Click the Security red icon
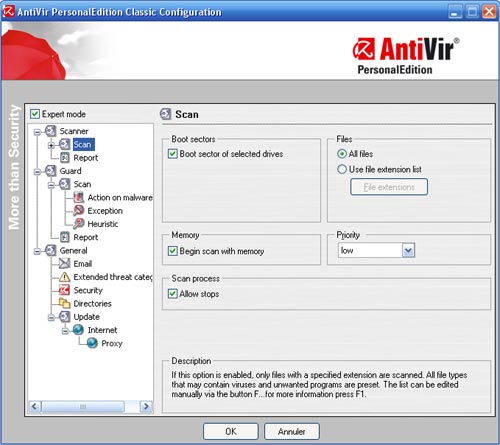This screenshot has width=500, height=445. pos(64,290)
